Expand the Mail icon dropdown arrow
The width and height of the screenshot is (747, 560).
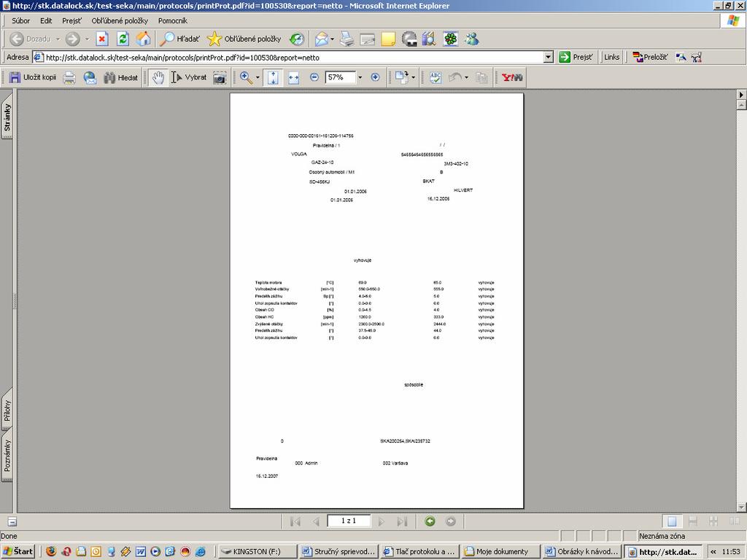pyautogui.click(x=332, y=39)
